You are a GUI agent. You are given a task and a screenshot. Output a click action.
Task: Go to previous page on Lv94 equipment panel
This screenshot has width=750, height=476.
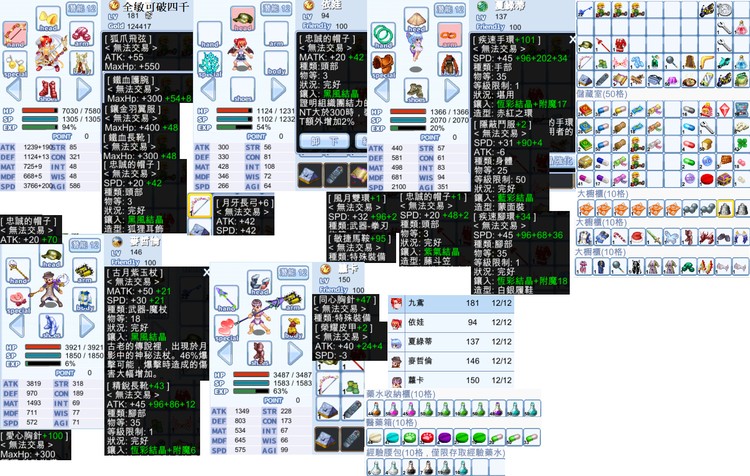click(x=208, y=90)
